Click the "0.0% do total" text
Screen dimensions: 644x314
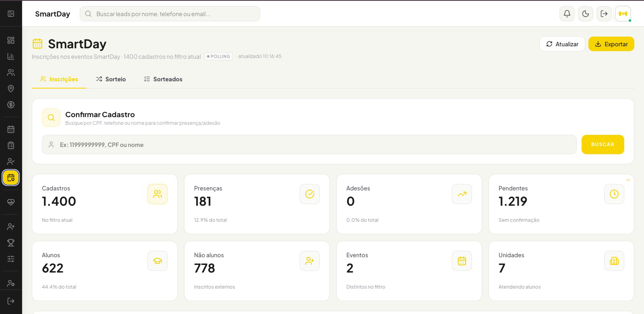click(362, 220)
